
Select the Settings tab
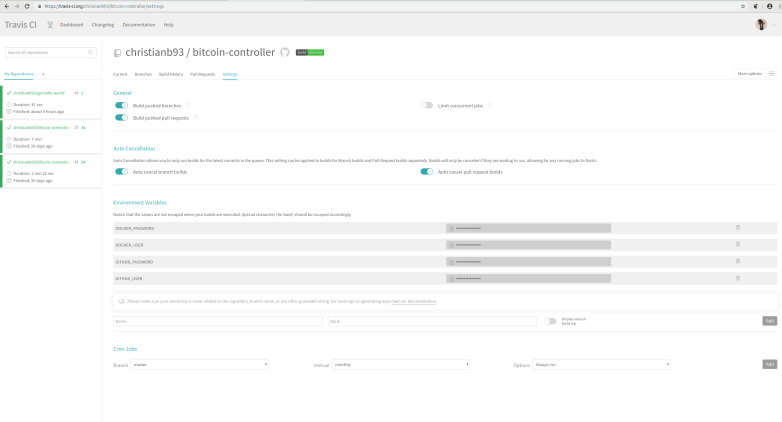tap(230, 74)
